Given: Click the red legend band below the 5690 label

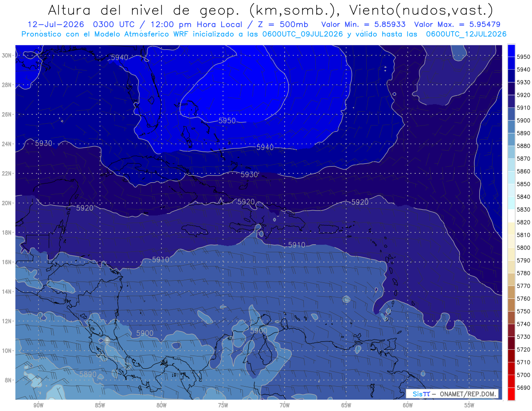Looking at the screenshot, I should pyautogui.click(x=511, y=394).
